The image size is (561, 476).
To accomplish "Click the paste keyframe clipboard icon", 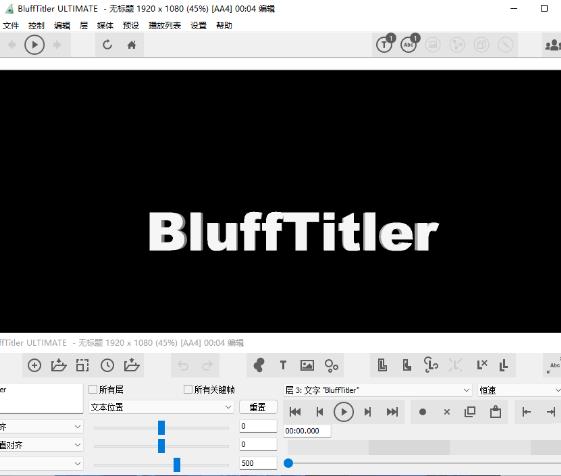I will point(495,412).
